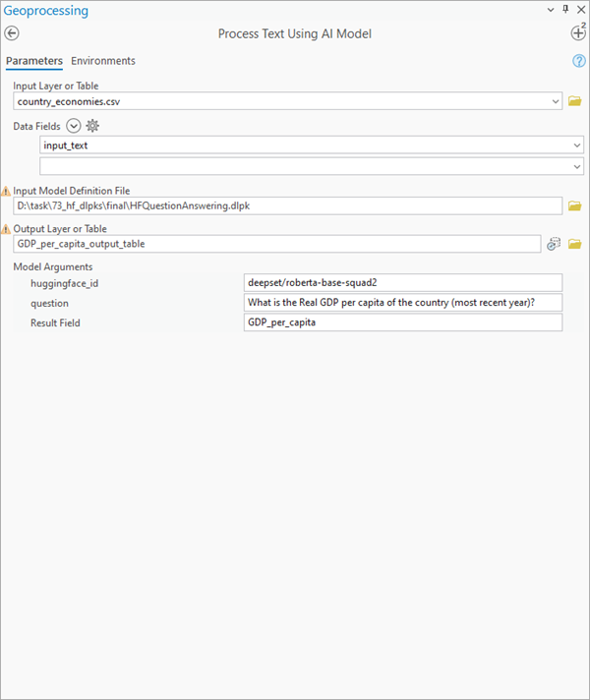Image resolution: width=590 pixels, height=700 pixels.
Task: Click the back arrow in Geoprocessing pane
Action: tap(13, 33)
